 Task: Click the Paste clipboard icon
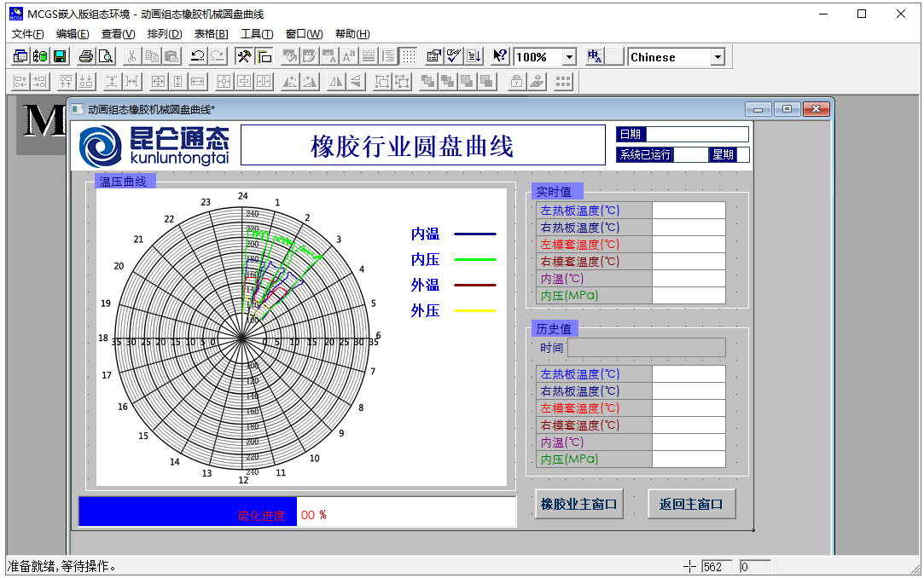click(171, 56)
